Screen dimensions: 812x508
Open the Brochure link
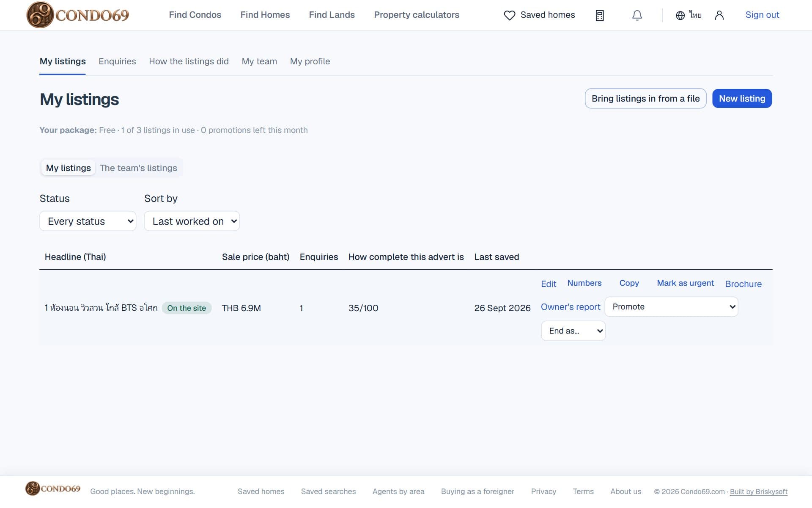click(x=743, y=284)
